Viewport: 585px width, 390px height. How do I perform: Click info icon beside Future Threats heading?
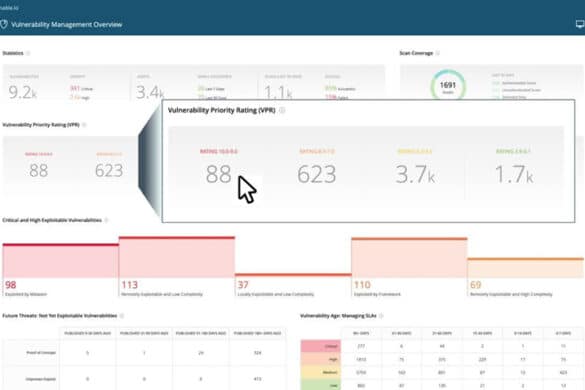tap(122, 316)
